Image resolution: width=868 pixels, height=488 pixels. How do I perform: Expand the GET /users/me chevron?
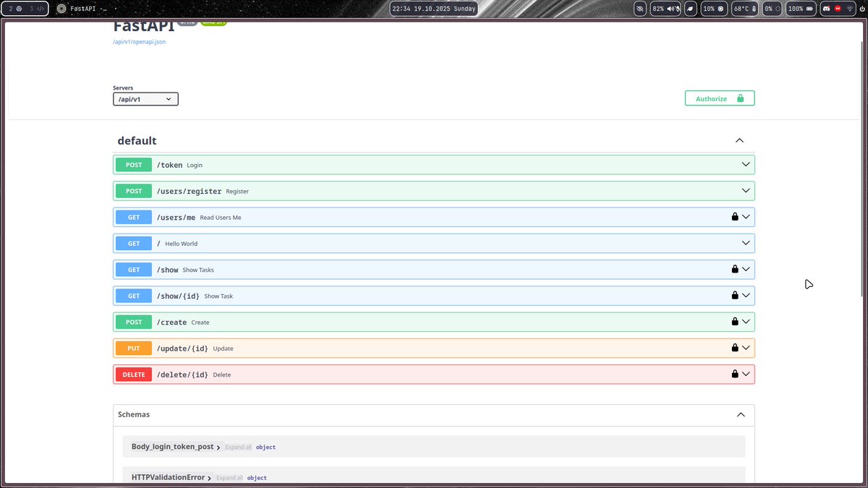point(746,216)
